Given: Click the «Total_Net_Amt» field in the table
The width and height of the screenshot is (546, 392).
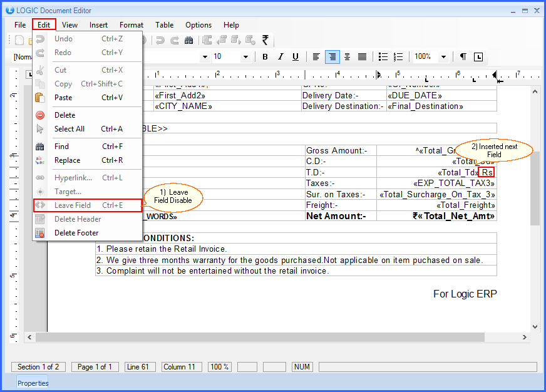Looking at the screenshot, I should click(456, 216).
